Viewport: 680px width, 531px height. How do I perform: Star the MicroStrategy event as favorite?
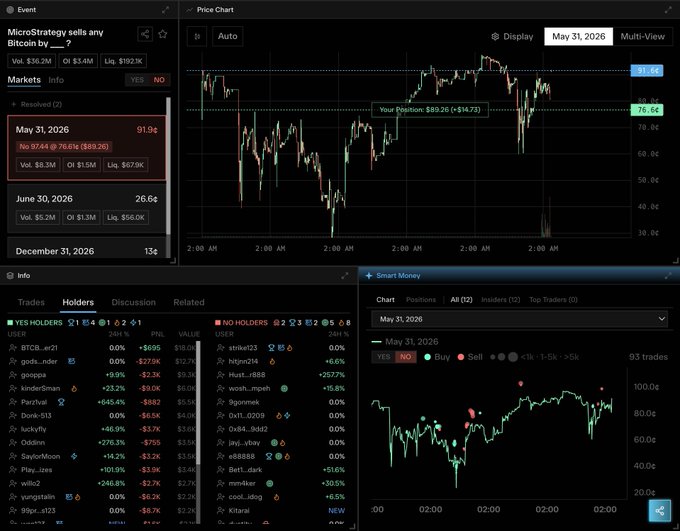163,34
